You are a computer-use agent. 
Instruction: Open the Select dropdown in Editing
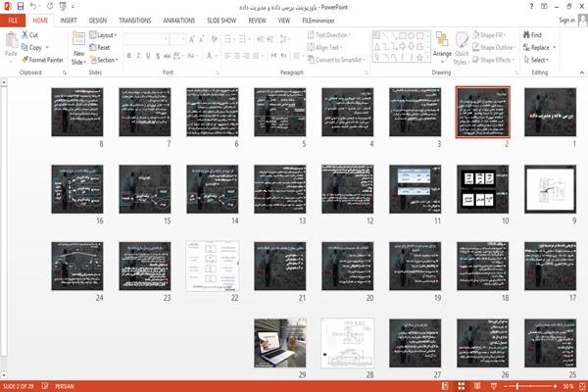tap(537, 60)
